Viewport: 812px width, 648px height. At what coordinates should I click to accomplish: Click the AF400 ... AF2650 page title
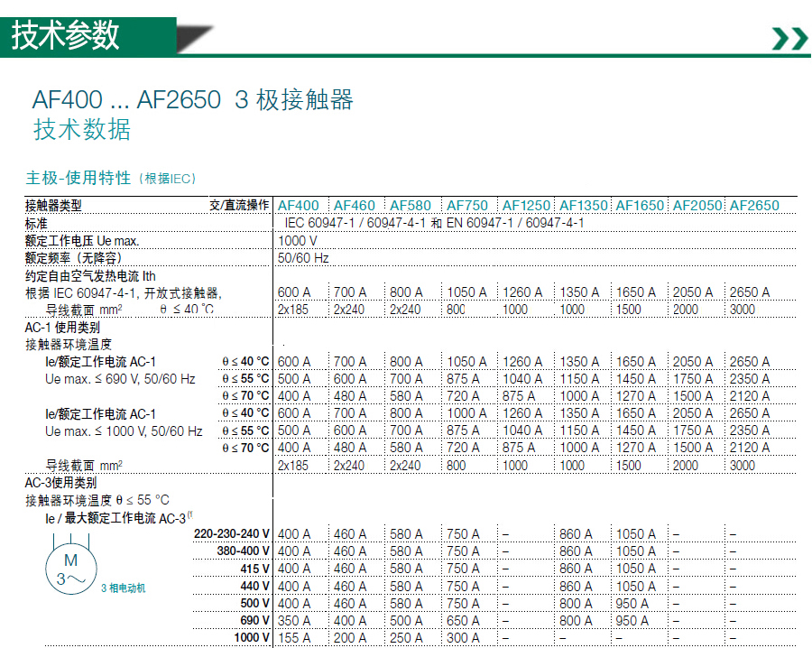click(192, 99)
